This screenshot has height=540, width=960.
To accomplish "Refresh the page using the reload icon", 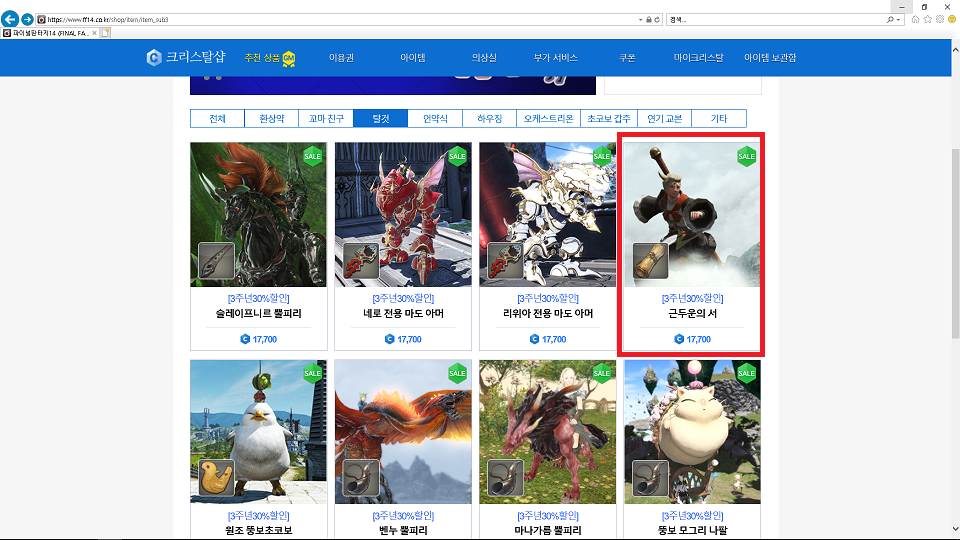I will pos(657,20).
